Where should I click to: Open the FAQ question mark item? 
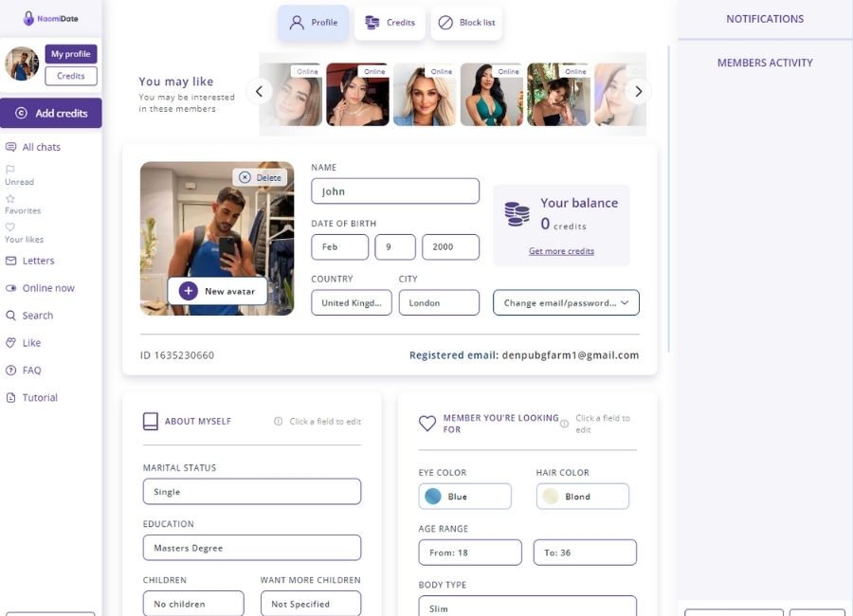point(24,370)
